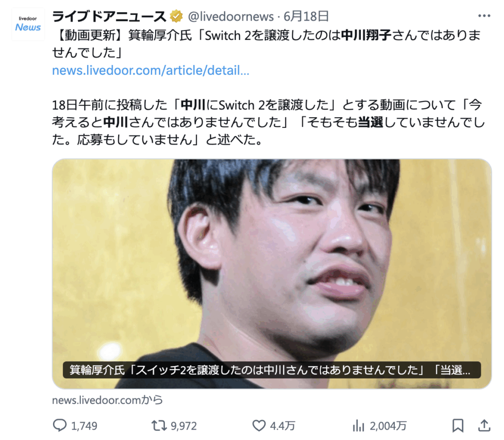Screen dimensions: 504x440
Task: Bookmark this post
Action: [458, 426]
